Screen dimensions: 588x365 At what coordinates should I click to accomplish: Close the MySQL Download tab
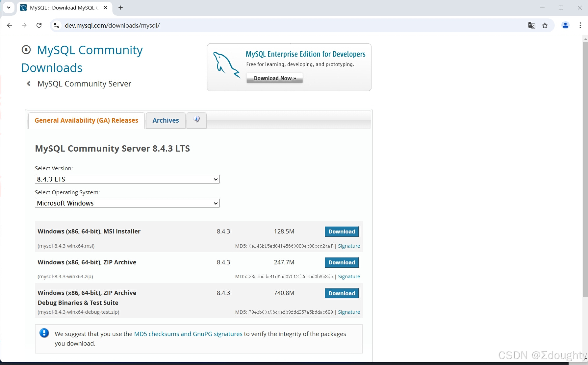pyautogui.click(x=106, y=8)
